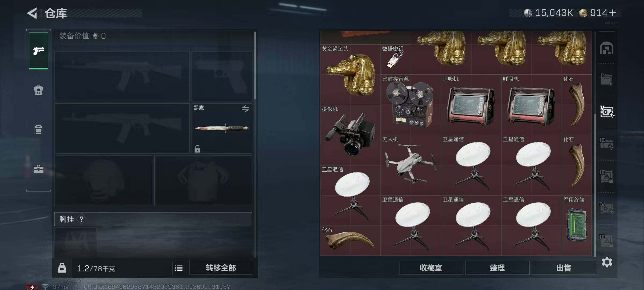644x290 pixels.
Task: Open the 收藏室 button
Action: [431, 268]
